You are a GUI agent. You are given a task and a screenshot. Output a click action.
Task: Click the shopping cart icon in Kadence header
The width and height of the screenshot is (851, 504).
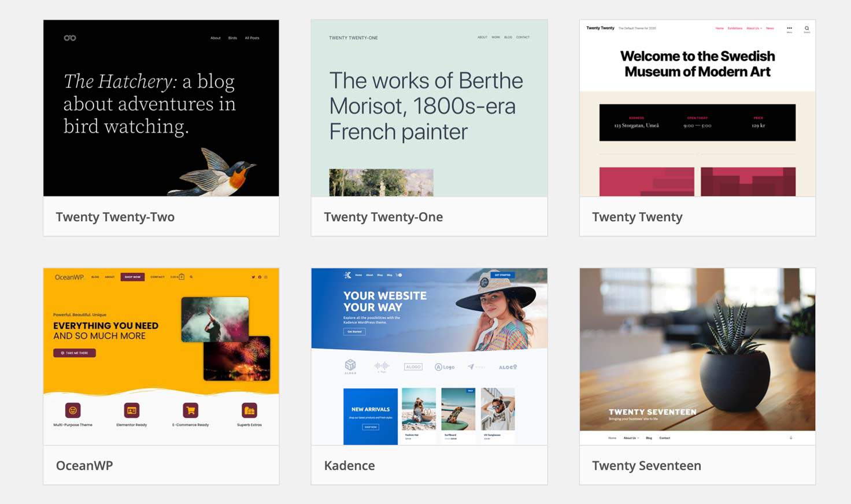point(399,275)
